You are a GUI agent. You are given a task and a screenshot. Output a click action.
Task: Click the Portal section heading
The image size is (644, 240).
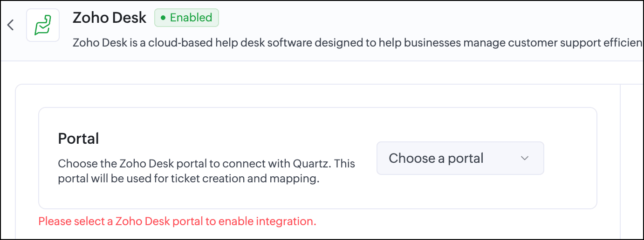click(x=78, y=139)
